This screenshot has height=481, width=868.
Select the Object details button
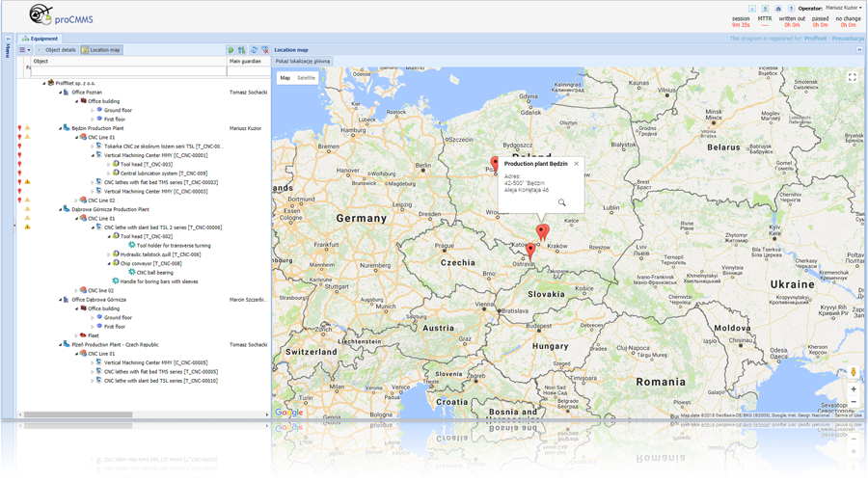[56, 50]
